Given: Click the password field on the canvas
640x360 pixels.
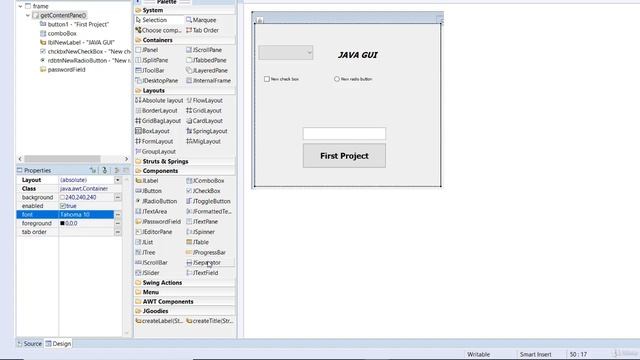Looking at the screenshot, I should 344,133.
